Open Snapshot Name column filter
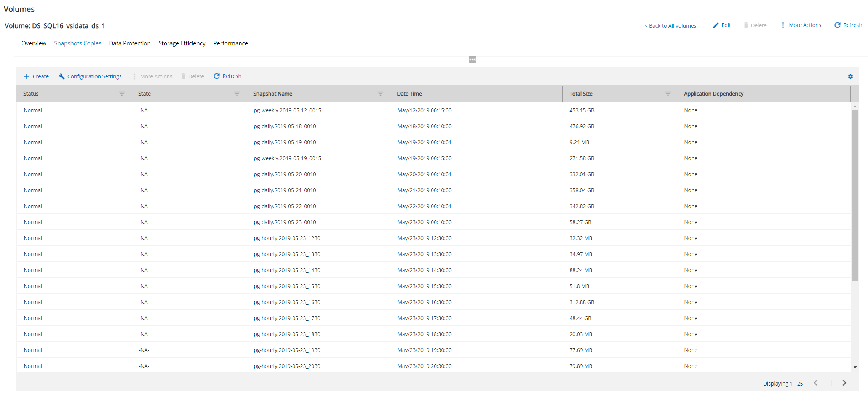This screenshot has width=868, height=411. [x=380, y=94]
